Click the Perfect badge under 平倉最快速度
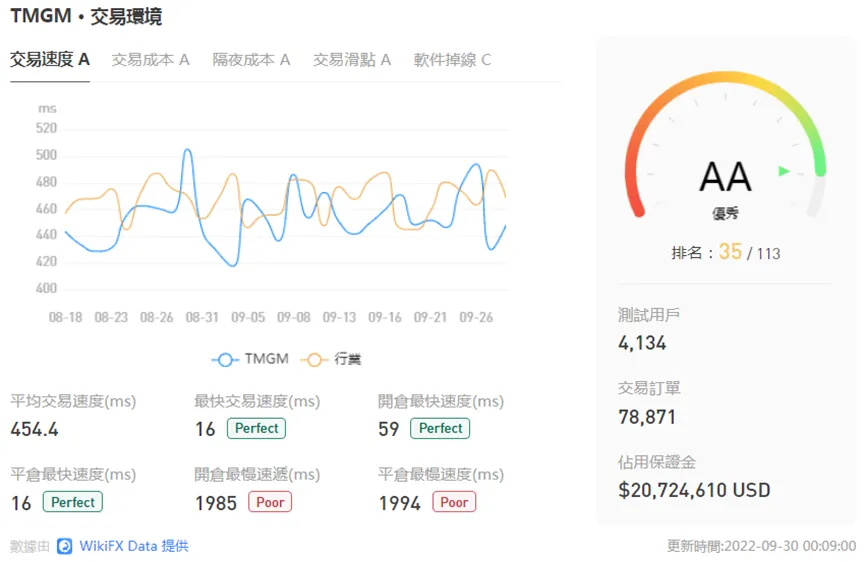The width and height of the screenshot is (865, 562). coord(73,502)
